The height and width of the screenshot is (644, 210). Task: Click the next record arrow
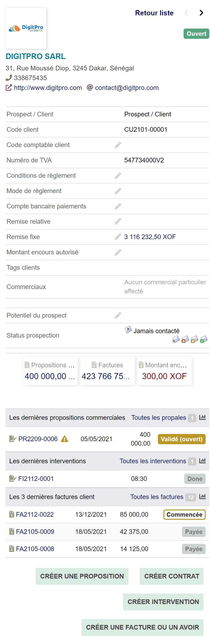coord(201,13)
